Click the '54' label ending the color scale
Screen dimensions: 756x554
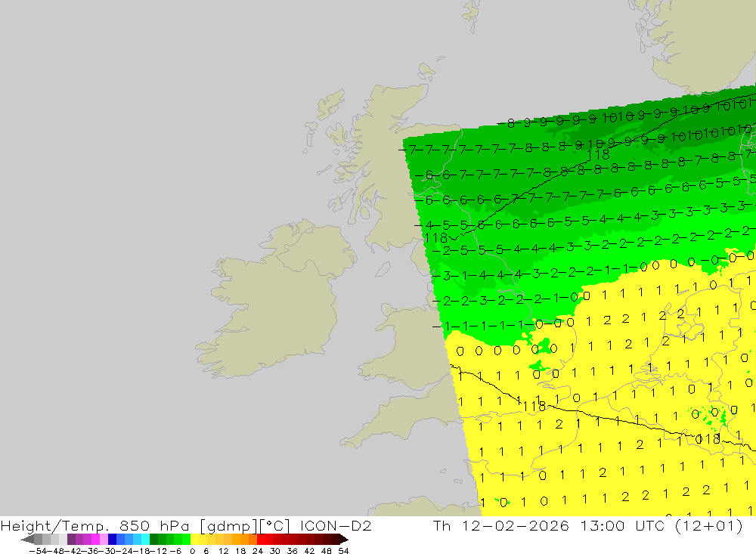(x=343, y=551)
